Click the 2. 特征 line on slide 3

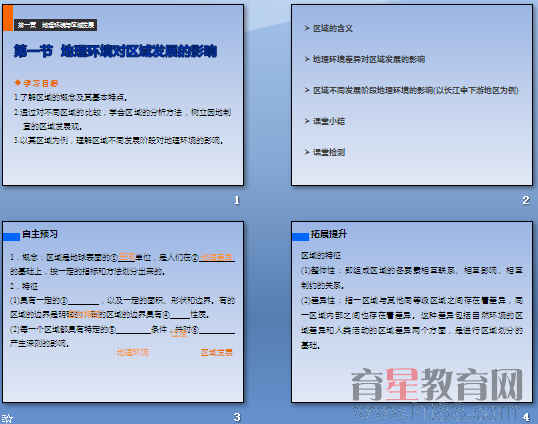click(x=24, y=286)
